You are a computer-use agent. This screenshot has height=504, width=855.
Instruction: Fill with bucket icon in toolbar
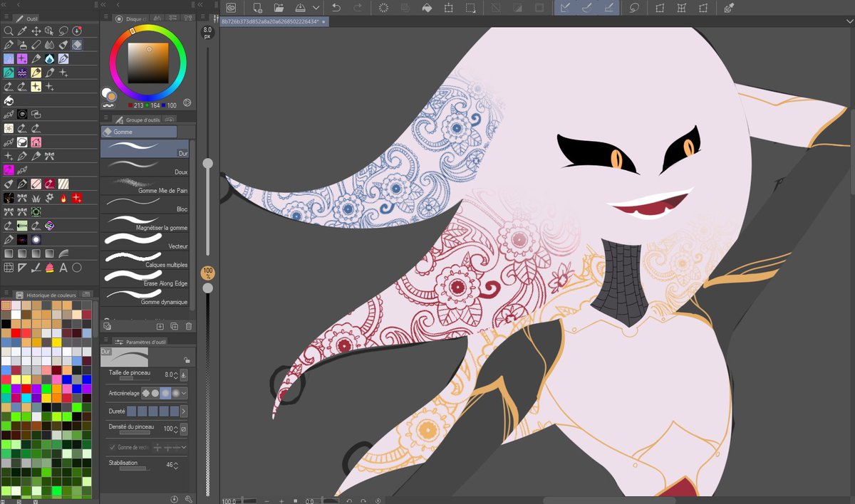(427, 8)
